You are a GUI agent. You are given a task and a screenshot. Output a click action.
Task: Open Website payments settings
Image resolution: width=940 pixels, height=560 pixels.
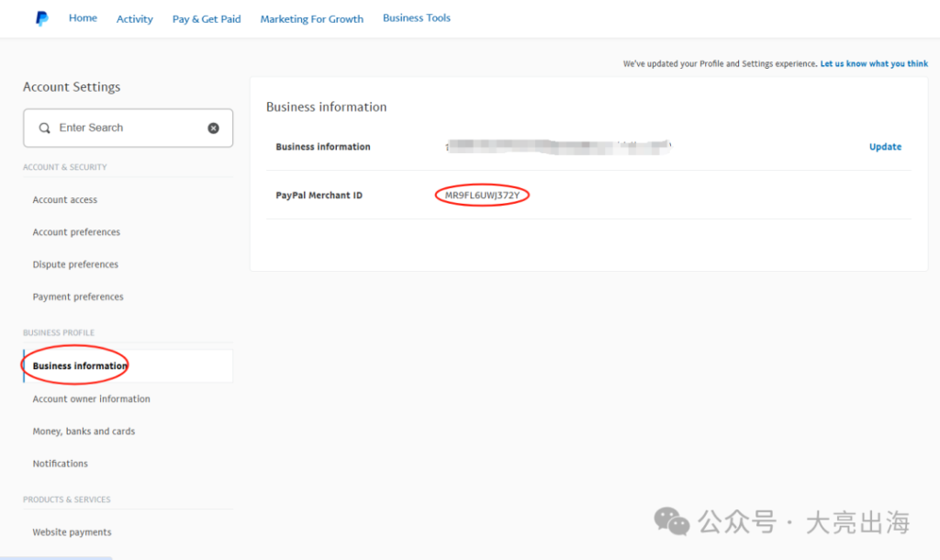tap(72, 532)
